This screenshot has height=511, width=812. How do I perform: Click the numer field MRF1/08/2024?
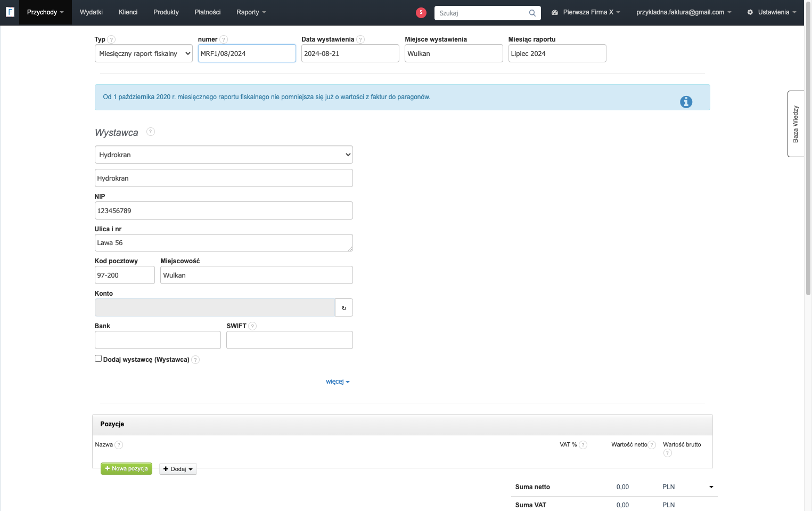pos(247,53)
